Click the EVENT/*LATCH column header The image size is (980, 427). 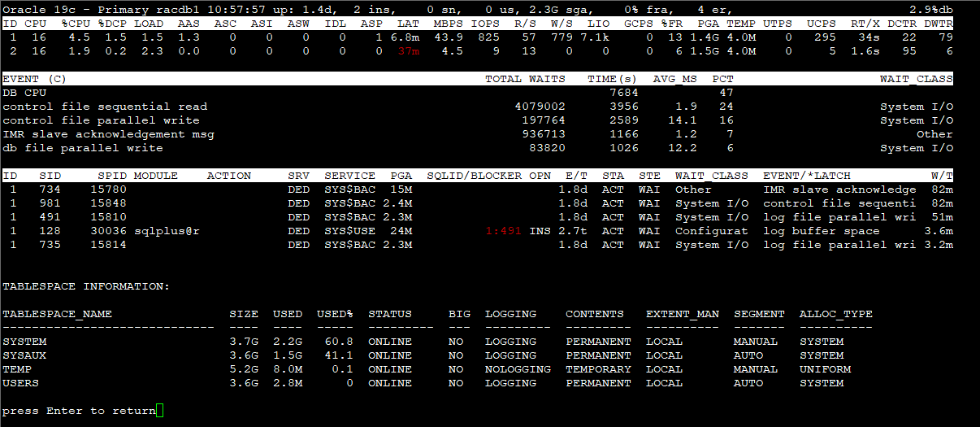tap(807, 176)
